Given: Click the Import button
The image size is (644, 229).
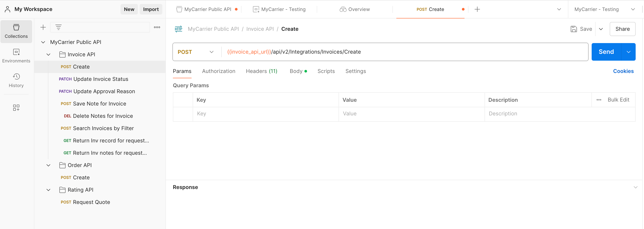Looking at the screenshot, I should point(151,9).
